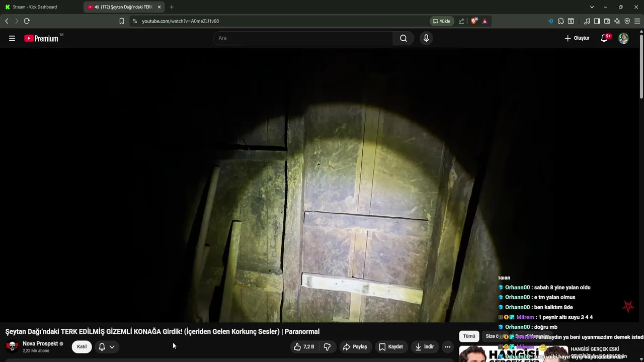Click the video title text
The height and width of the screenshot is (362, 644).
tap(163, 331)
